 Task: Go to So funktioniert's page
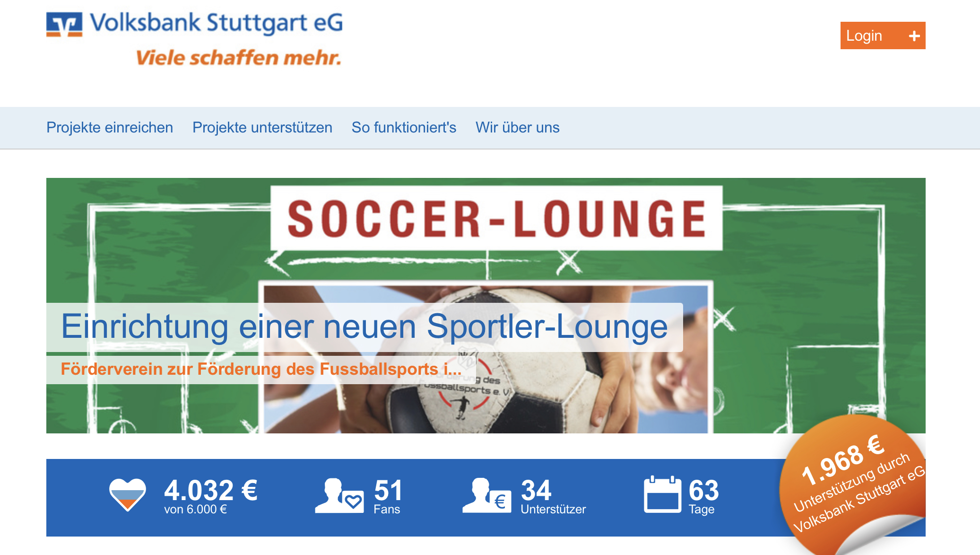tap(404, 128)
